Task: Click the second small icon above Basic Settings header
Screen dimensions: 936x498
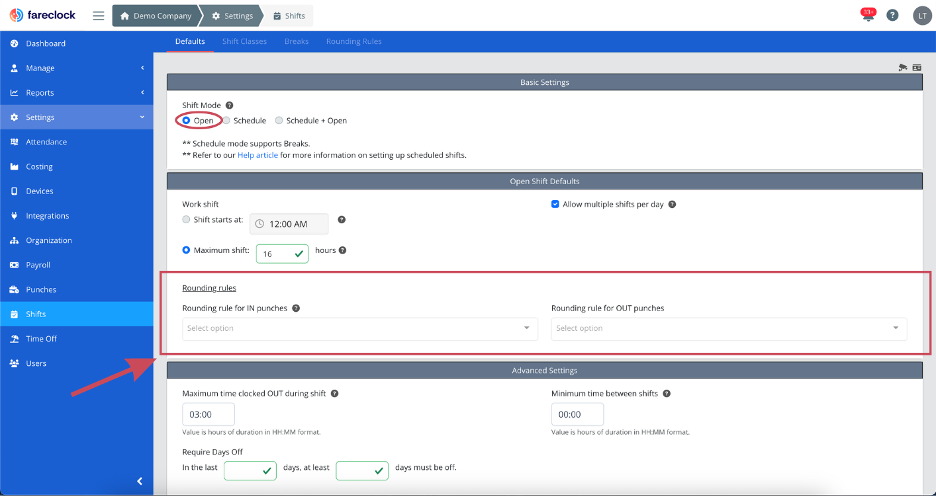Action: (x=917, y=67)
